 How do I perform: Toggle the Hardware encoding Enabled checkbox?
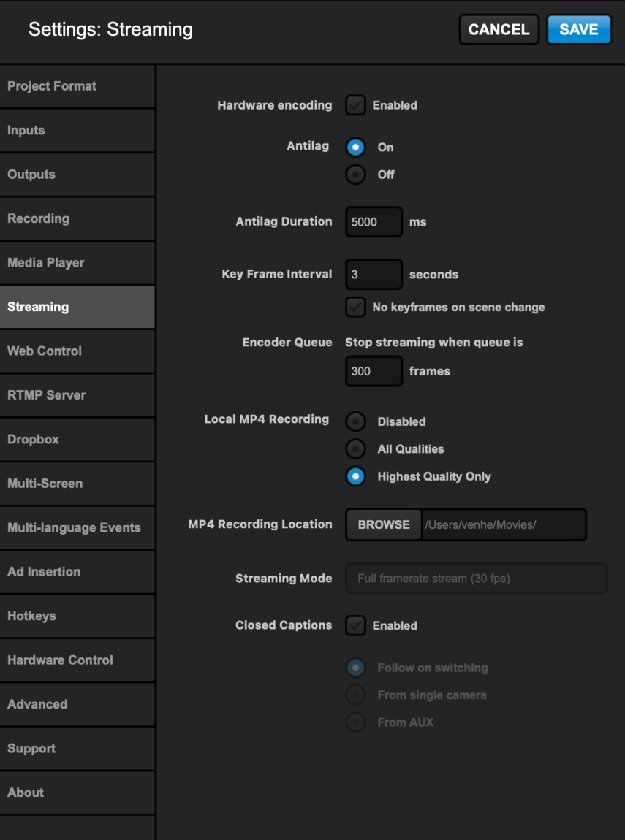(355, 105)
